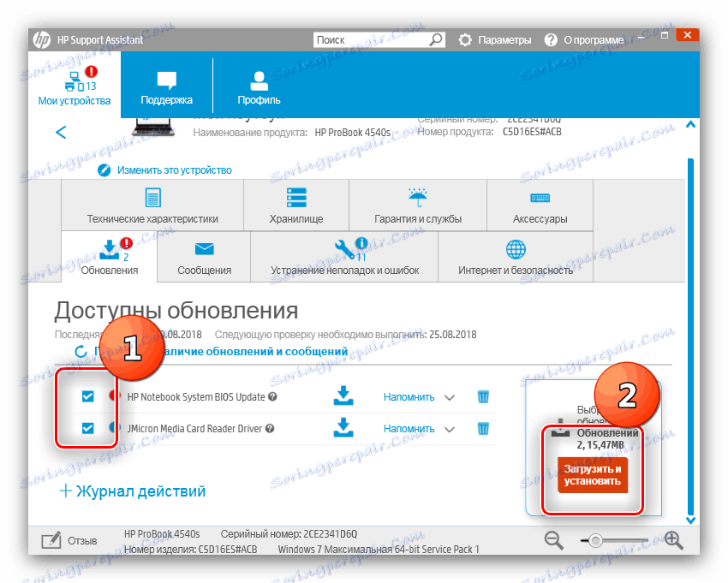Click the zoom out magnifier icon
Screen dimensions: 728x583
coord(554,541)
